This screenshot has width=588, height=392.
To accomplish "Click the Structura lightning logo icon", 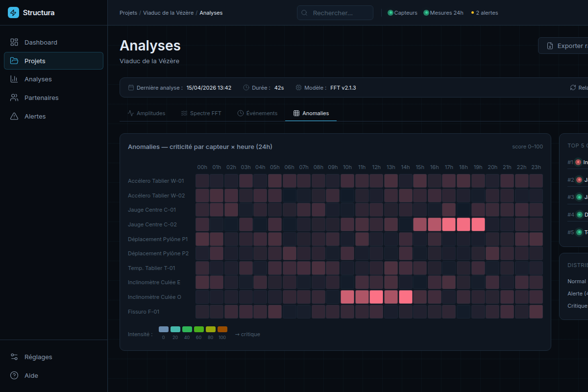I will point(13,13).
